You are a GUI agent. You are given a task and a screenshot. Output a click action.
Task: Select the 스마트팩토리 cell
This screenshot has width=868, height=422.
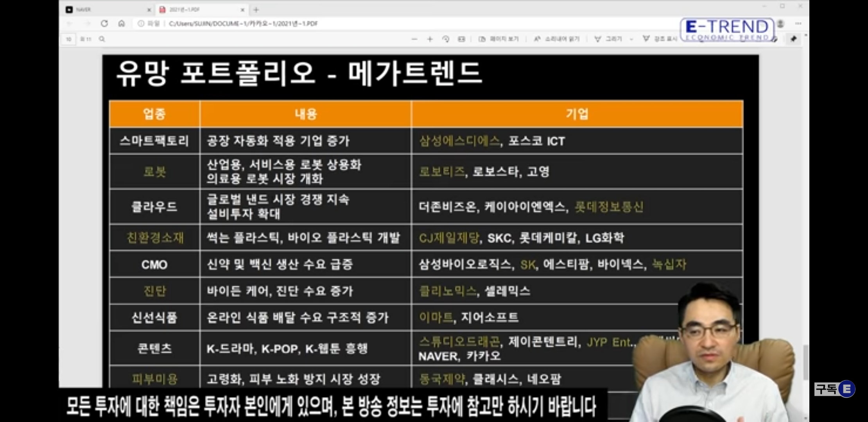point(154,141)
